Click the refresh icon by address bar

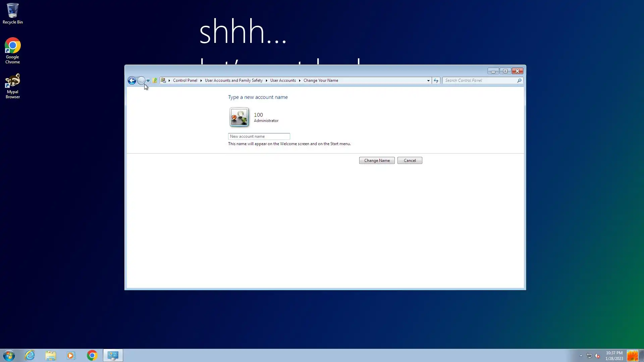coord(436,80)
